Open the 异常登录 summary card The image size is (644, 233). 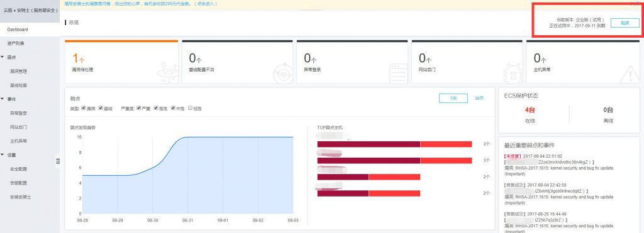[352, 62]
